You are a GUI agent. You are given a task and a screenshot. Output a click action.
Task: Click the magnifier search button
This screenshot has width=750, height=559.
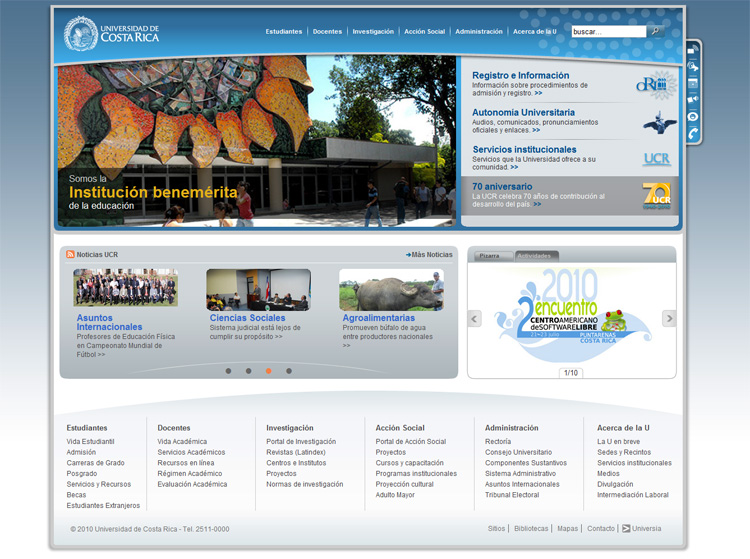point(655,31)
